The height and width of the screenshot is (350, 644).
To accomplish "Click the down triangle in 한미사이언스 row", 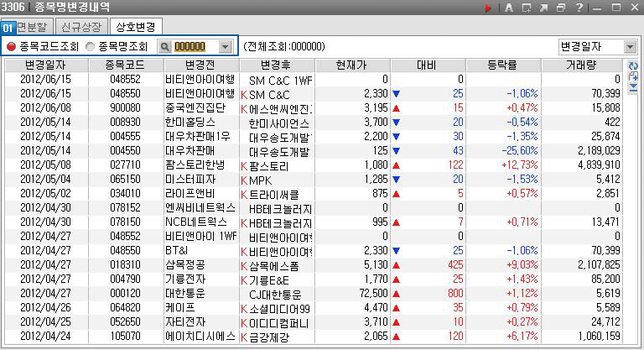I will pos(397,123).
